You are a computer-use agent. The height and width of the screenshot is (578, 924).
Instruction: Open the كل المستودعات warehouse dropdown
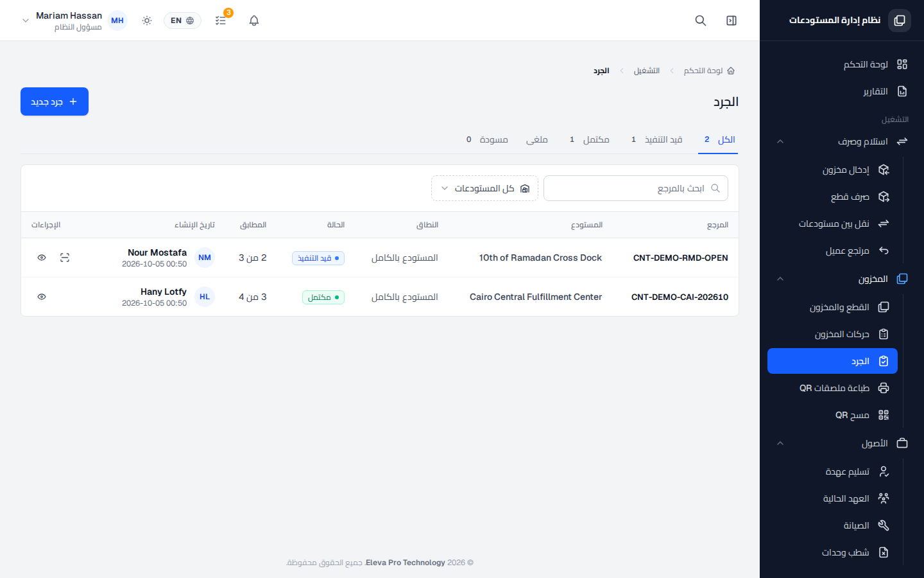pyautogui.click(x=484, y=188)
